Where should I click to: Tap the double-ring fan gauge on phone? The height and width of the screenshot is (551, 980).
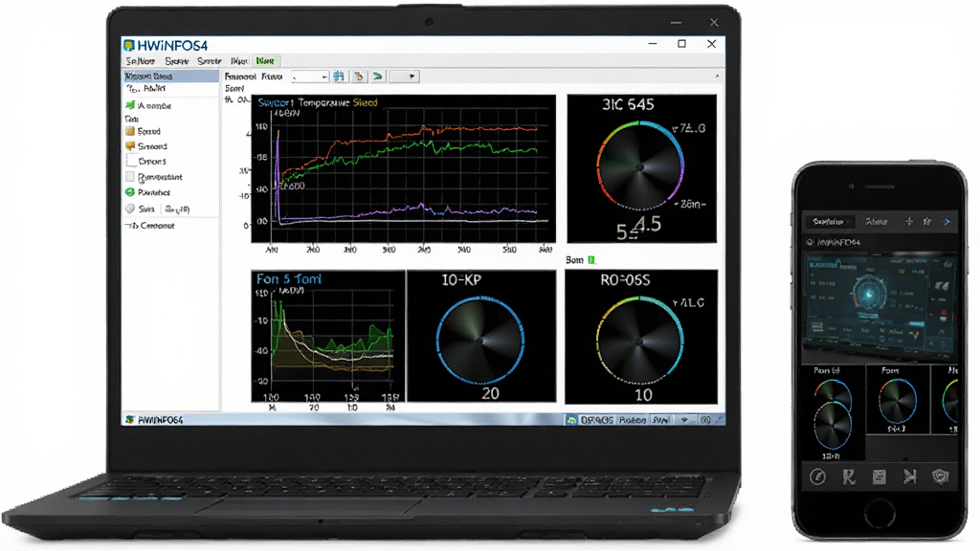[x=833, y=414]
